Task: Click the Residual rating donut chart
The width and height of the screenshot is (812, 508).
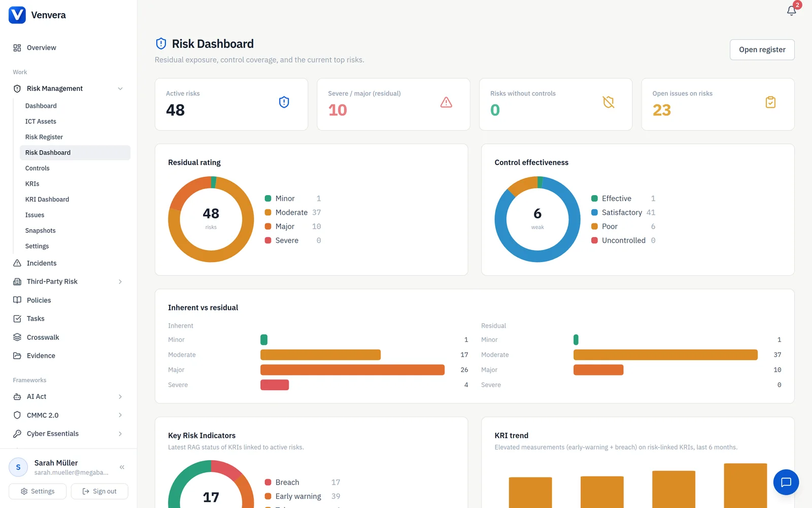Action: (211, 219)
